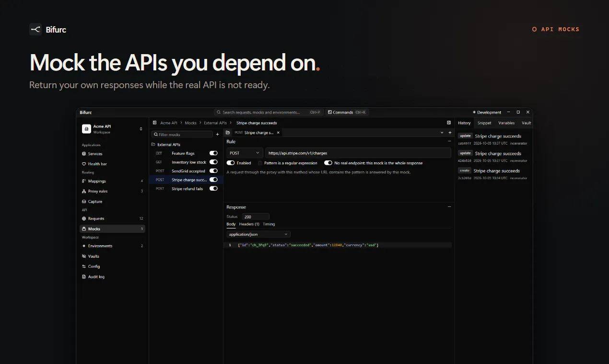
Task: Open Rule section three-dot menu
Action: [449, 141]
